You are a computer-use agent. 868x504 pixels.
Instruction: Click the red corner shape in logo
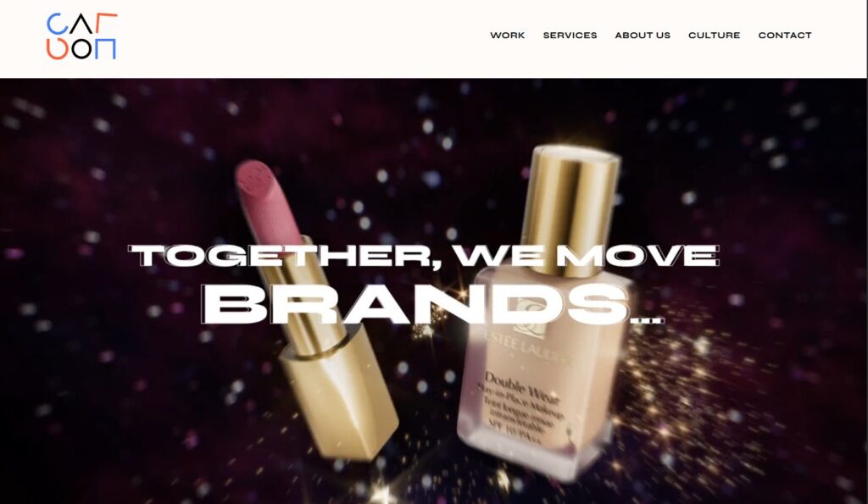click(x=106, y=23)
